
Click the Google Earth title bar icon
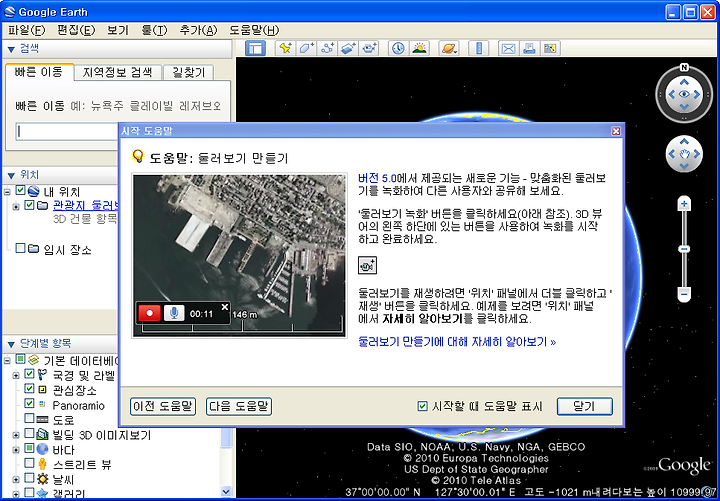pyautogui.click(x=9, y=11)
